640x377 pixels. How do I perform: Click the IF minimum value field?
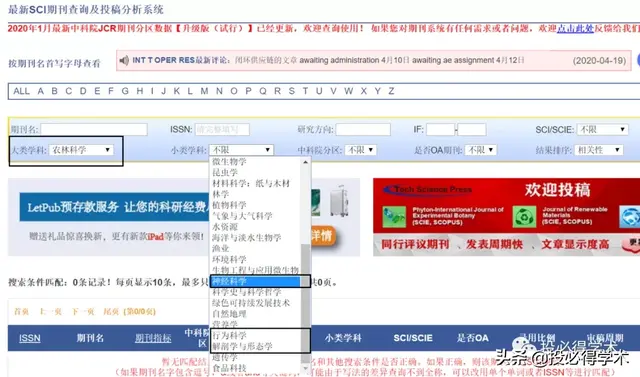[x=440, y=129]
